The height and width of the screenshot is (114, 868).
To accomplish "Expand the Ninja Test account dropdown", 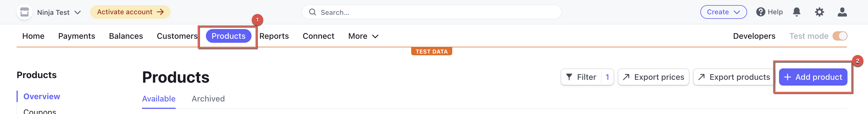I will (77, 13).
